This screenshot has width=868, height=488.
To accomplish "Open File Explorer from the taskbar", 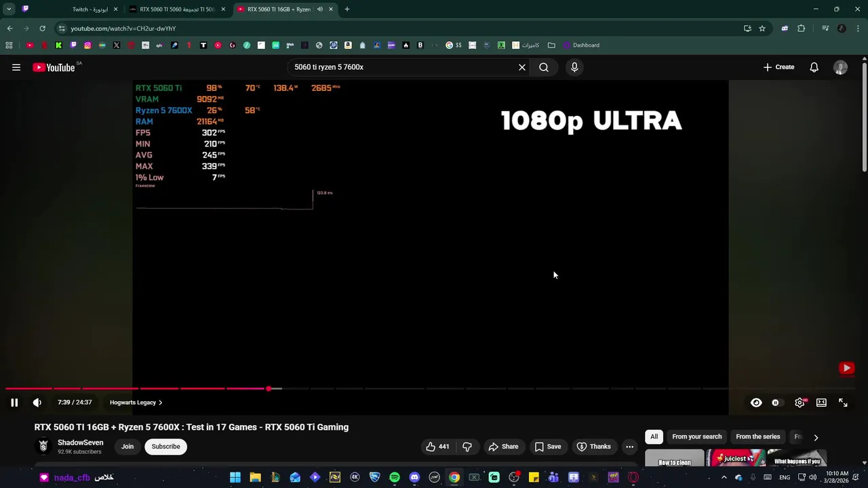I will click(x=255, y=478).
